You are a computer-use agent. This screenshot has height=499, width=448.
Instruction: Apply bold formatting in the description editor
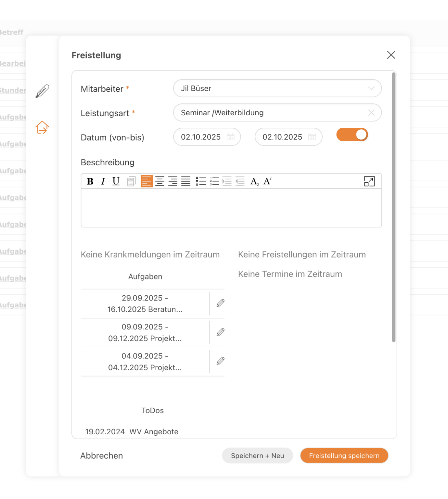pyautogui.click(x=90, y=181)
